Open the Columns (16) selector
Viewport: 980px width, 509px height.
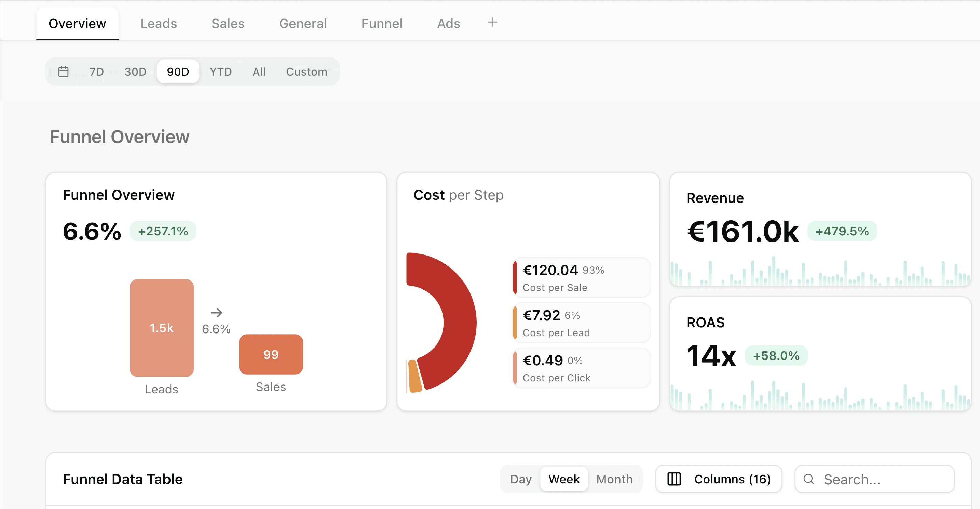pyautogui.click(x=719, y=479)
